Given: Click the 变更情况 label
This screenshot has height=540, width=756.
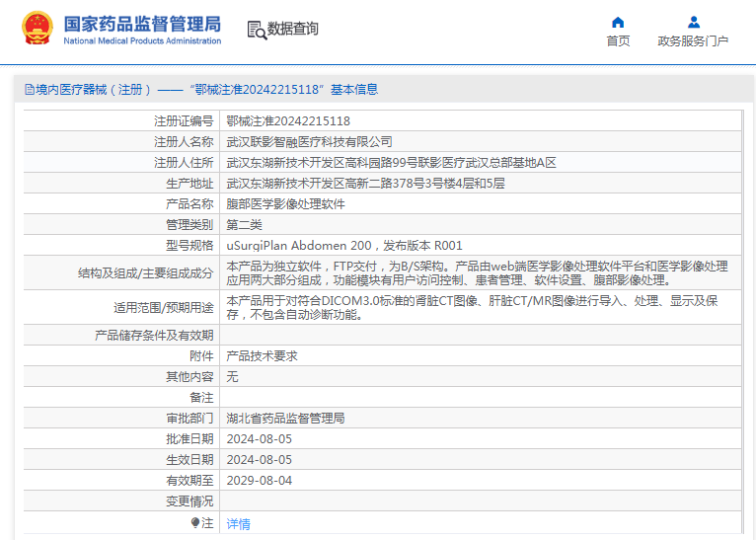Looking at the screenshot, I should click(189, 501).
